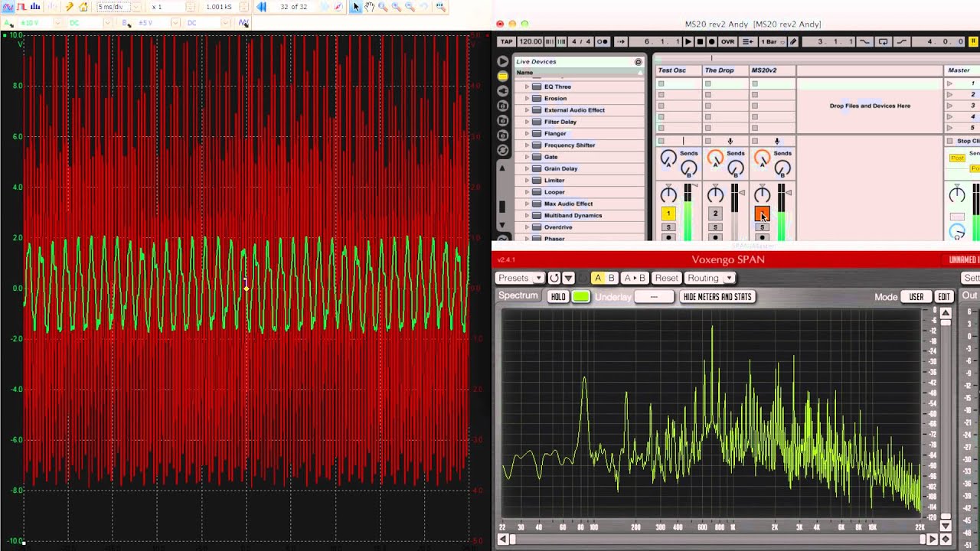Select the Test Osc track header
The height and width of the screenshot is (551, 980).
coord(678,70)
